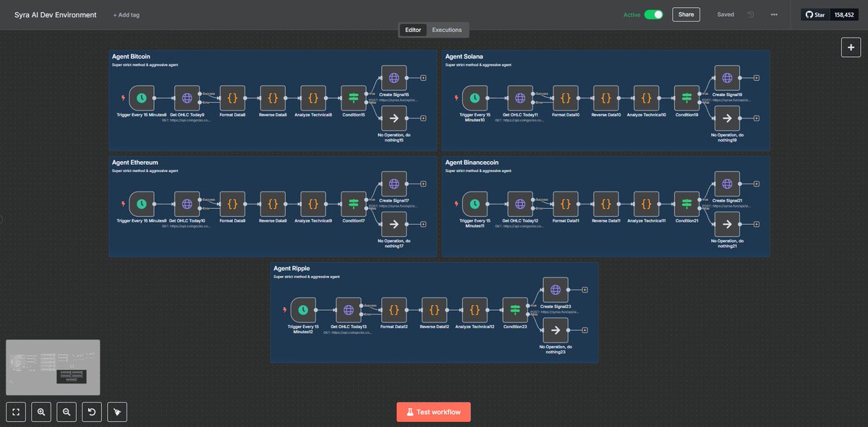Select the Reverse Data11 node
The image size is (868, 427).
point(606,204)
